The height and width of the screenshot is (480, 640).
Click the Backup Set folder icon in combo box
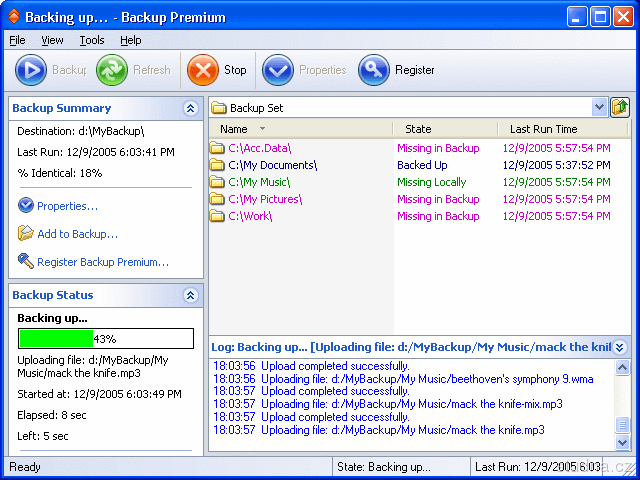219,108
